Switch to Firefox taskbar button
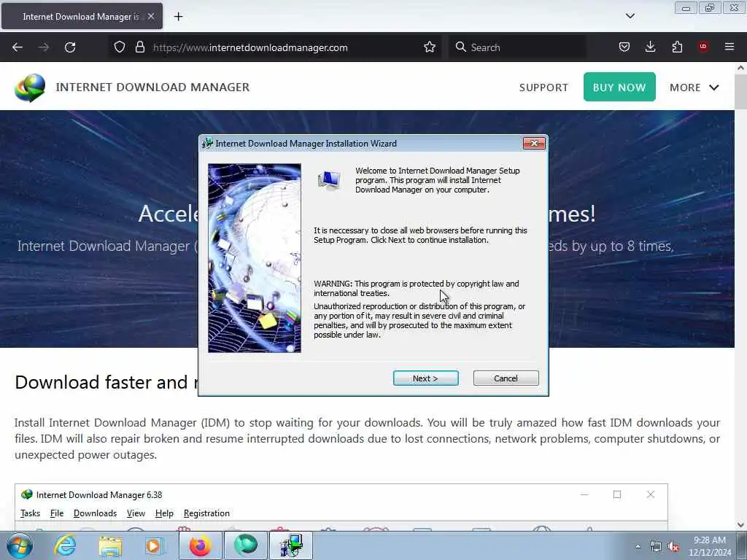The width and height of the screenshot is (747, 560). tap(200, 545)
